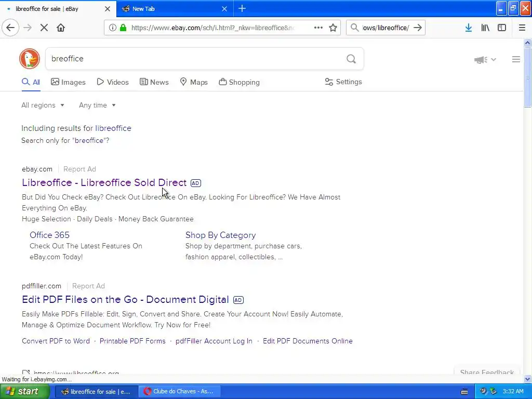Open the downloads panel
This screenshot has width=532, height=399.
(x=469, y=28)
